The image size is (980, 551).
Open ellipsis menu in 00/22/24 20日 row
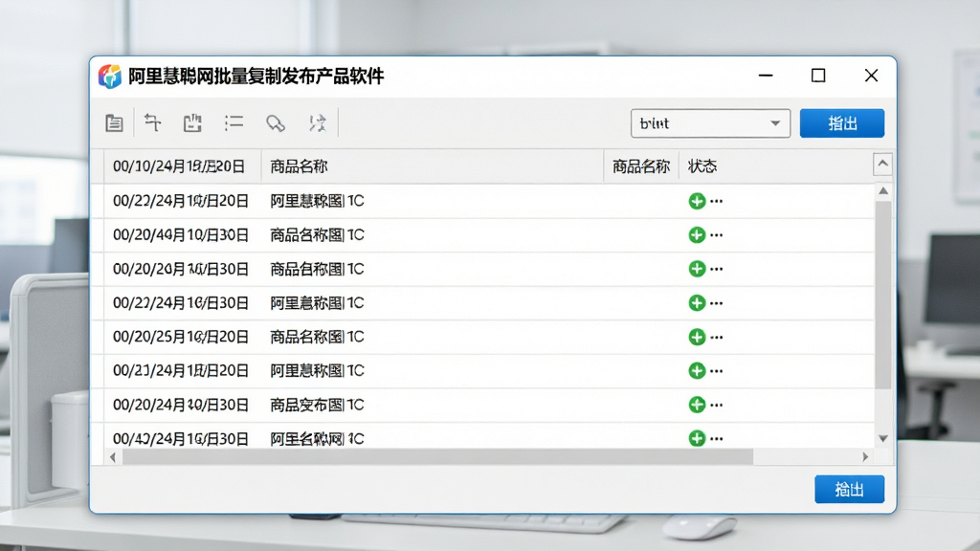pos(717,201)
